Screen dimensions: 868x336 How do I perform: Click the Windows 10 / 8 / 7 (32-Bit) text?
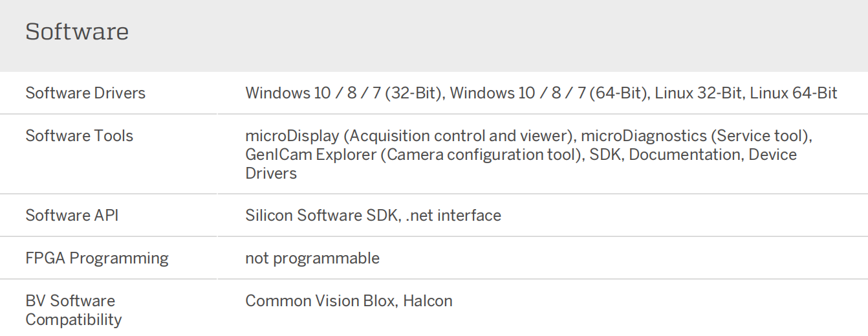[x=343, y=93]
